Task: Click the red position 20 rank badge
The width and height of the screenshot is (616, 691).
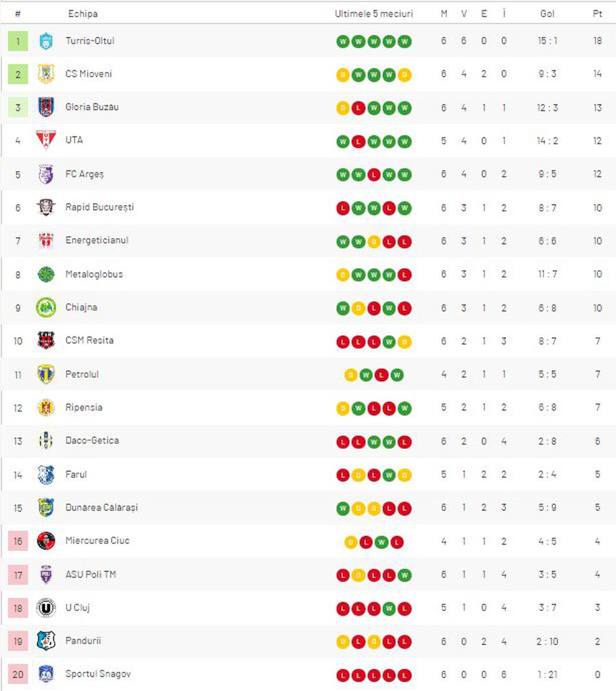Action: 18,675
